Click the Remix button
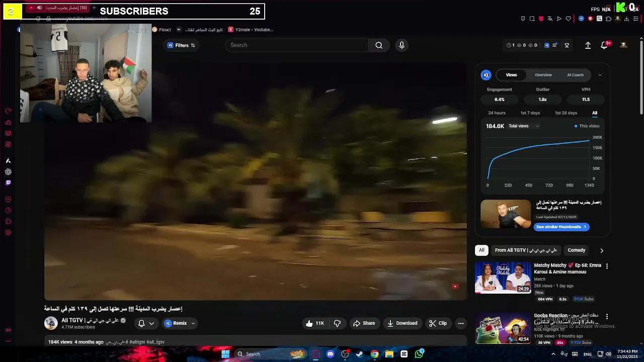This screenshot has width=644, height=362. point(175,323)
